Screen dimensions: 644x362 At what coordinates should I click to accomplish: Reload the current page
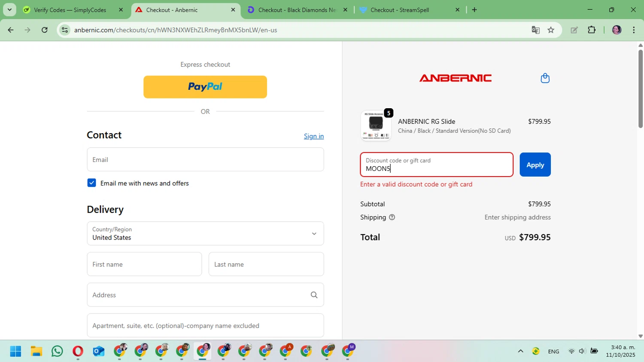[x=45, y=30]
